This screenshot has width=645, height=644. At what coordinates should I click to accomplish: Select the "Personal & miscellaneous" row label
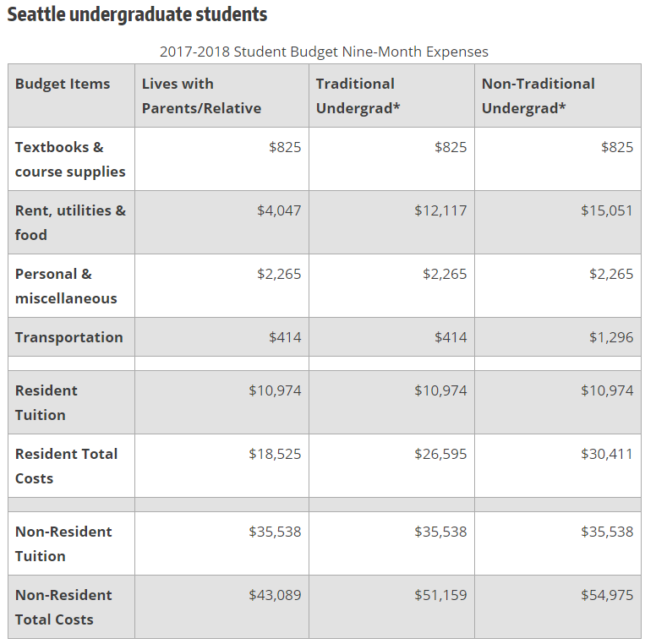[66, 286]
